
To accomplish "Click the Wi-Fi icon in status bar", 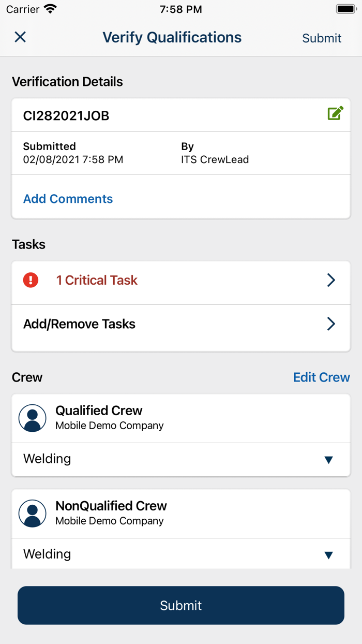I will pyautogui.click(x=50, y=8).
